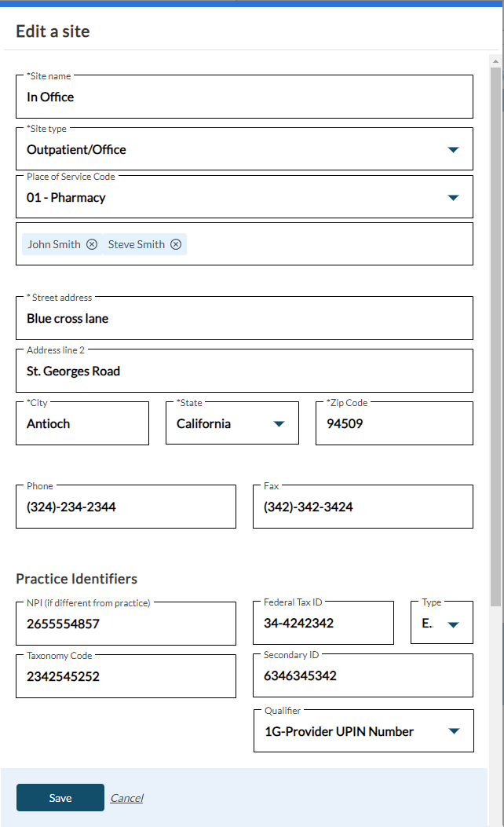Expand Place of Service Code dropdown
The image size is (504, 827).
click(x=452, y=198)
